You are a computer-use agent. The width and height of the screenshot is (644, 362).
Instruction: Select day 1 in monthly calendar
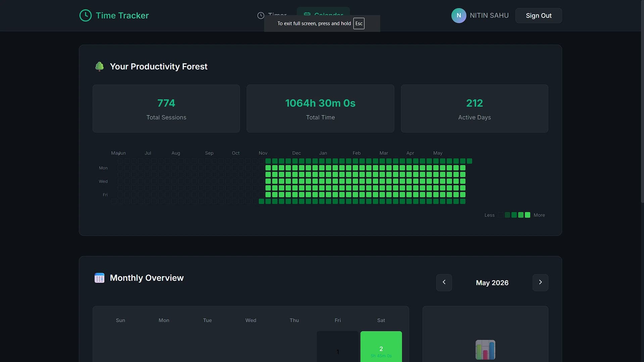coord(338,347)
